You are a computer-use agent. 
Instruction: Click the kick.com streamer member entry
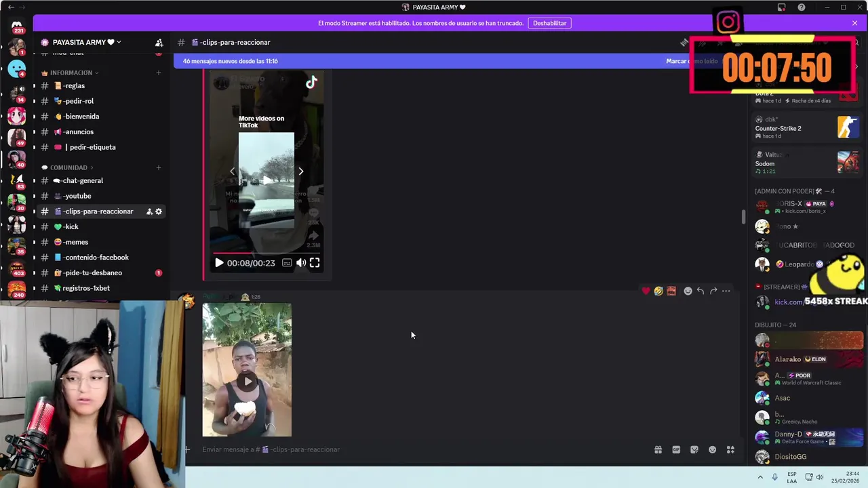click(790, 302)
